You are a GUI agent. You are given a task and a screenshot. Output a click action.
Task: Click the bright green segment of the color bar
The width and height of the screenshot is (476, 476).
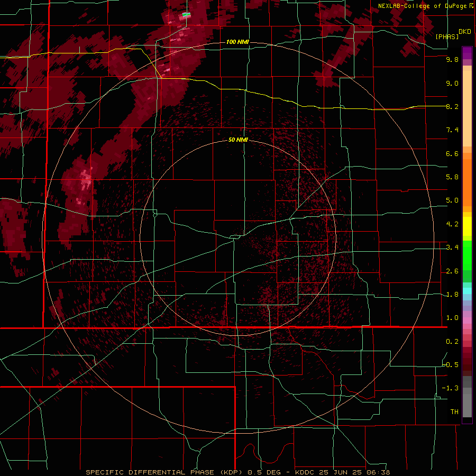click(467, 255)
